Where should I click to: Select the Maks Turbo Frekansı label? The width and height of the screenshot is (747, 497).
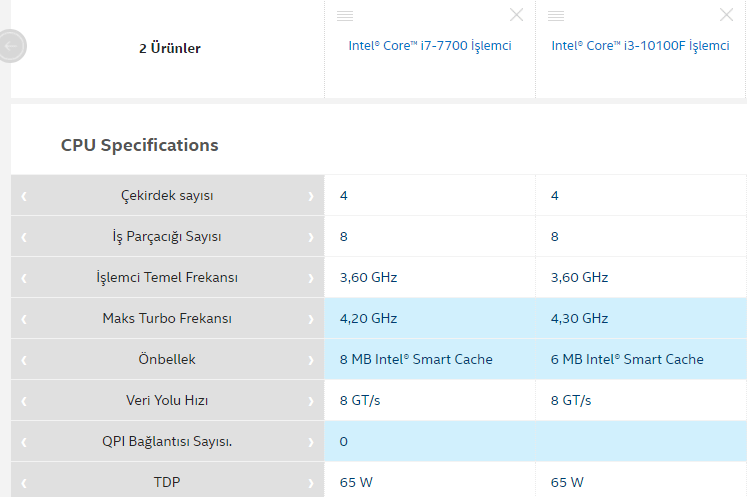167,318
